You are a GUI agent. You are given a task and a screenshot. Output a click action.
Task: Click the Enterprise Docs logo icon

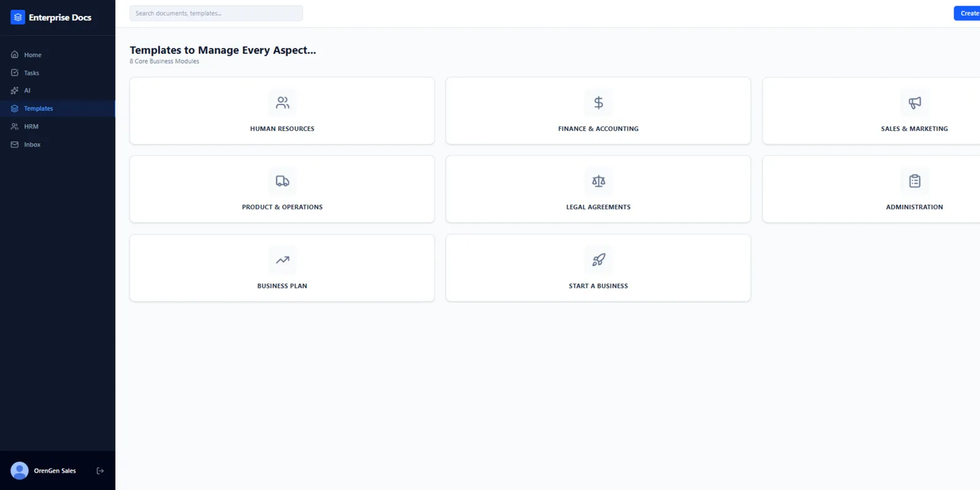18,17
